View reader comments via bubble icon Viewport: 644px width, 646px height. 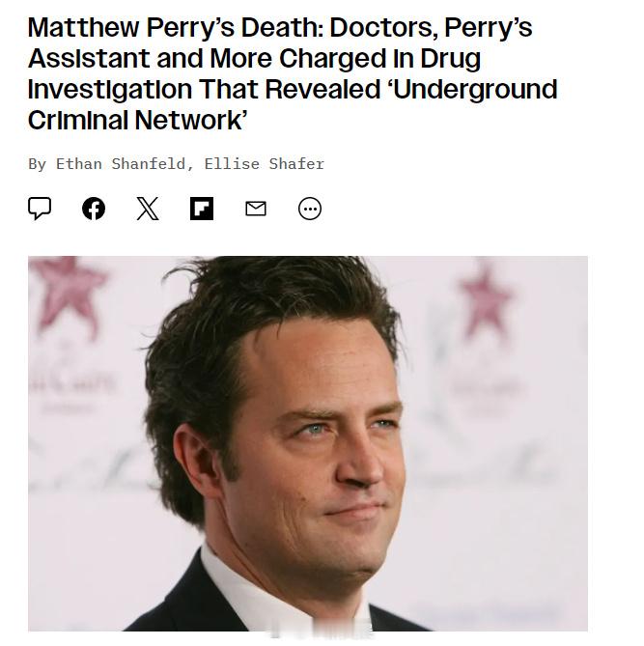tap(40, 209)
